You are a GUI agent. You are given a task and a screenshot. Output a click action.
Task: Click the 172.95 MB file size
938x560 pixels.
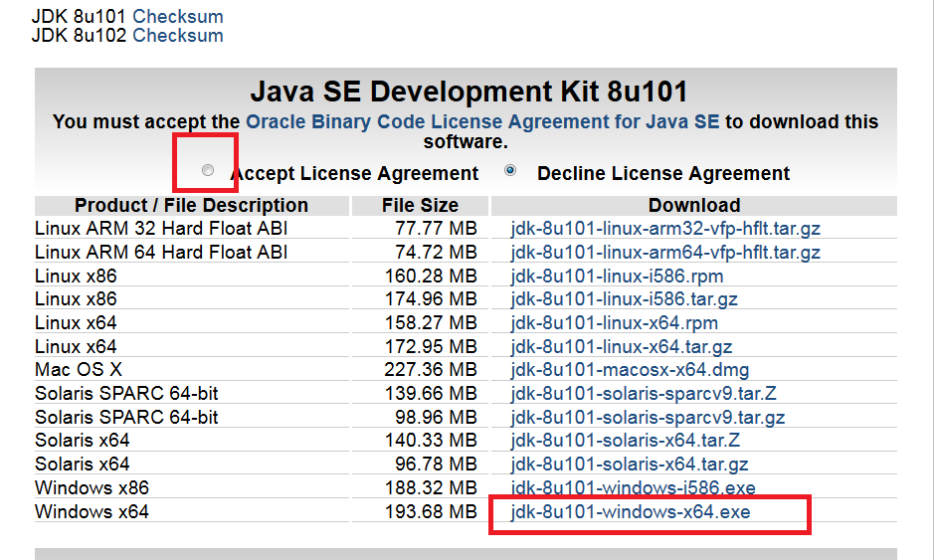[x=431, y=346]
